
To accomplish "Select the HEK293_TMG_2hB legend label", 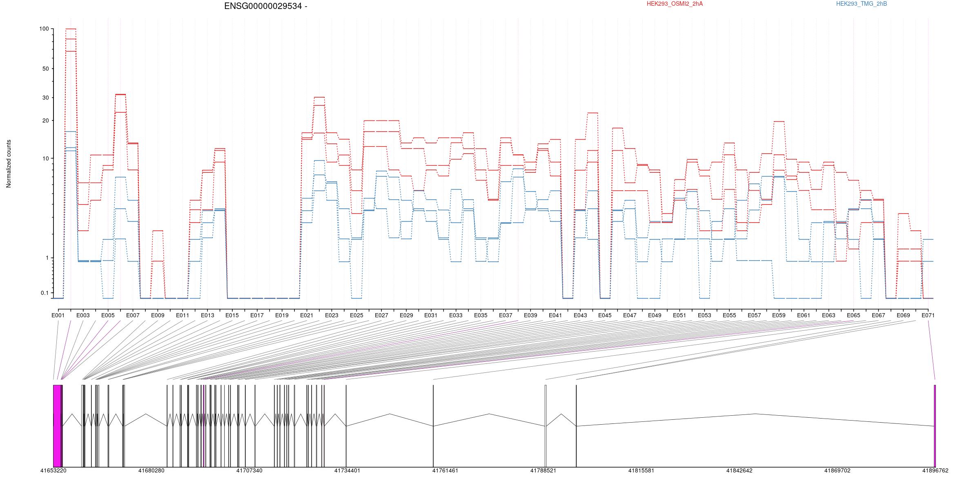I will click(x=862, y=4).
